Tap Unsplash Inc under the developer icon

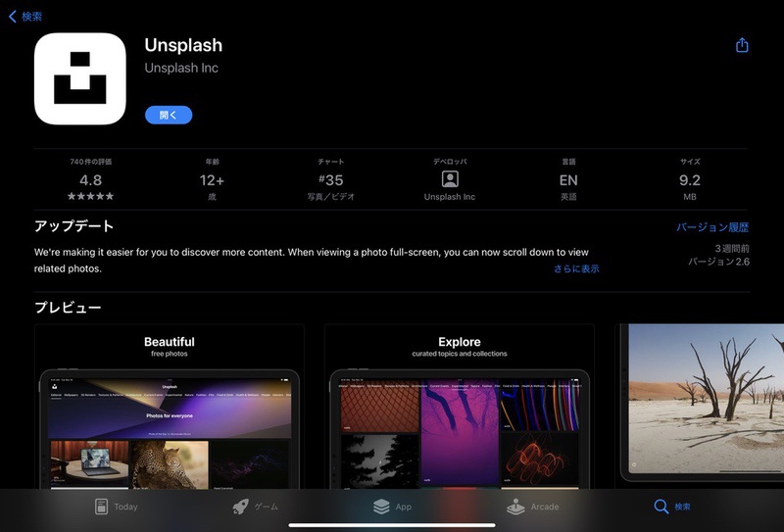450,197
